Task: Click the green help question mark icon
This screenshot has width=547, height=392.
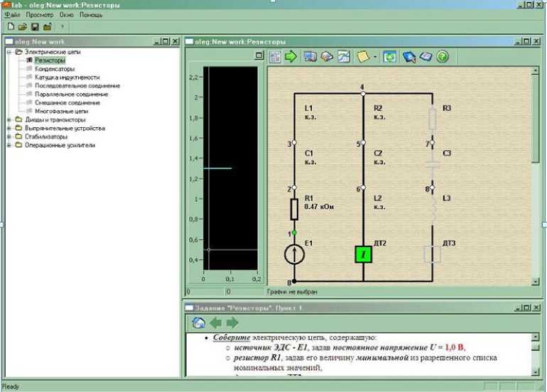Action: pyautogui.click(x=443, y=56)
